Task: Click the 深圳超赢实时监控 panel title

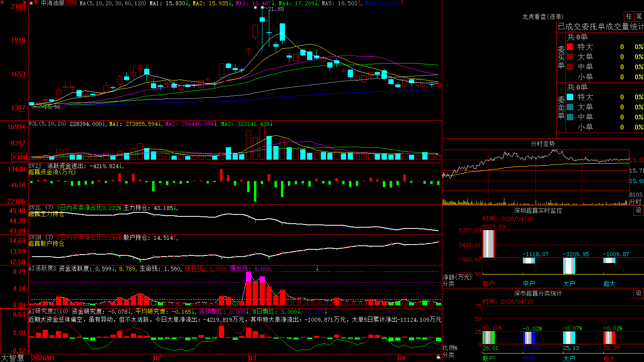Action: pos(538,210)
